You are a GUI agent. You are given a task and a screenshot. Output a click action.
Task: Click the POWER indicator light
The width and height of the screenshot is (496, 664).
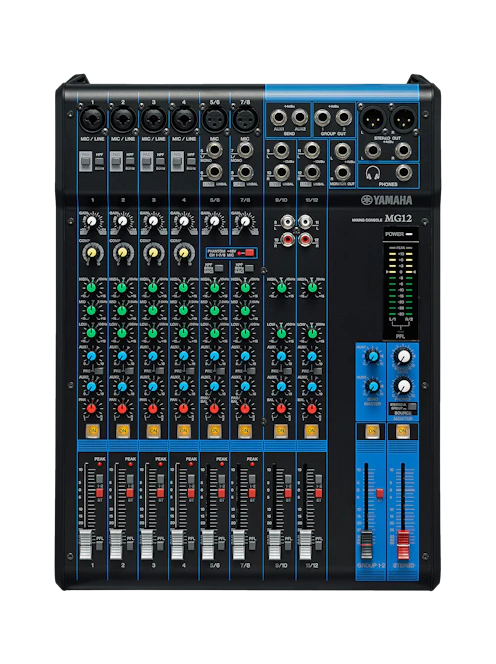(x=409, y=234)
